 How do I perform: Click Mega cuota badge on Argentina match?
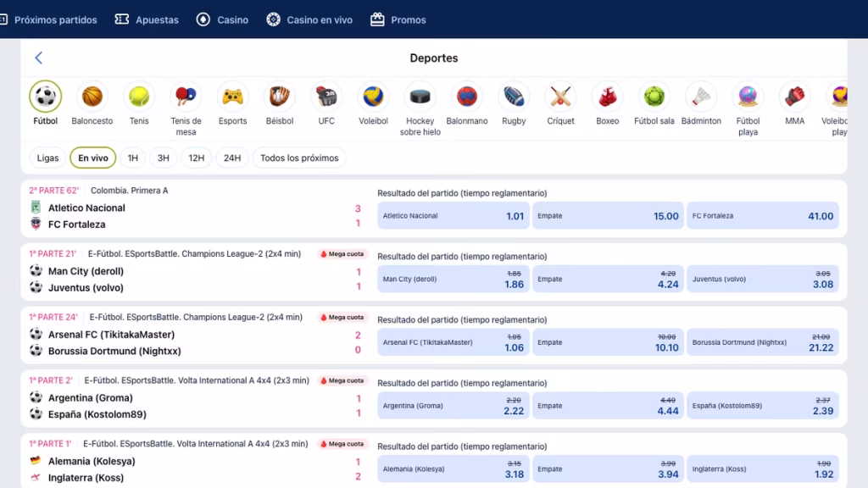coord(342,380)
